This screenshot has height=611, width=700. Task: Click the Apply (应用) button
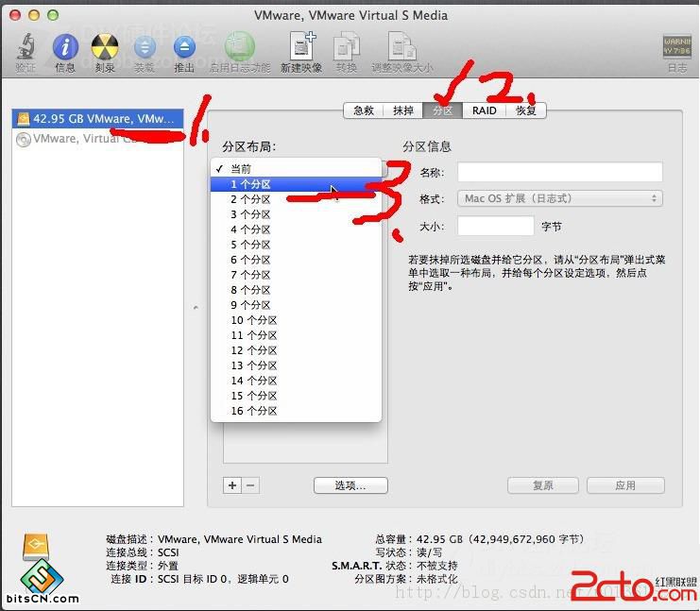pos(625,485)
